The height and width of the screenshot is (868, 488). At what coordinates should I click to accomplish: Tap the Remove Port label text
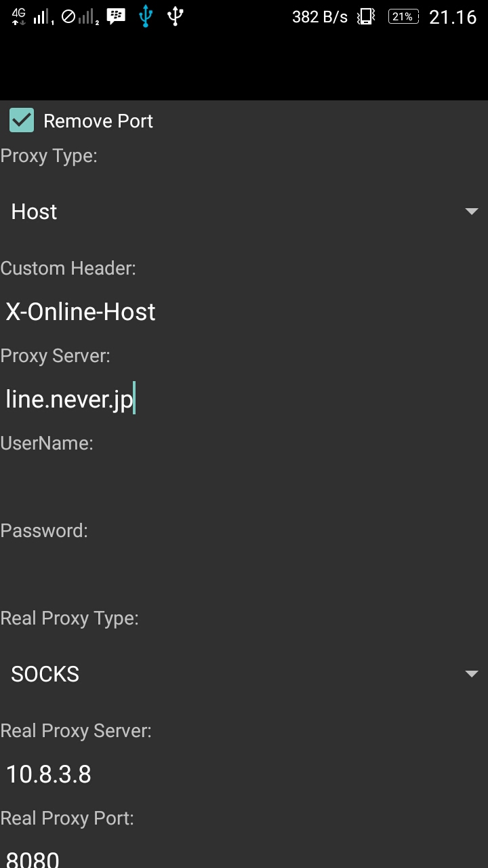tap(98, 121)
